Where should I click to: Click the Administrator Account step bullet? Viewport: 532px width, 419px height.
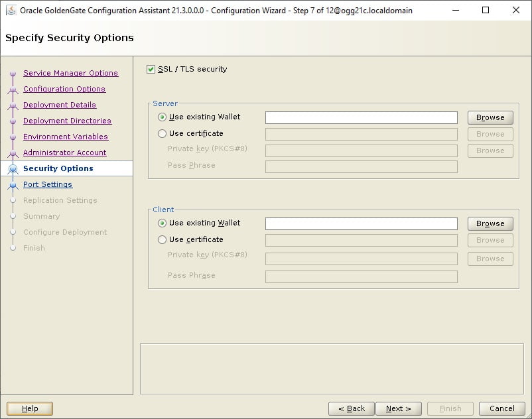(x=13, y=153)
